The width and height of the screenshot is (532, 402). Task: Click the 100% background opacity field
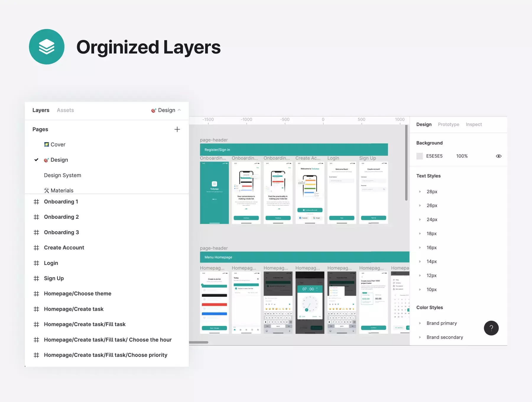click(462, 156)
